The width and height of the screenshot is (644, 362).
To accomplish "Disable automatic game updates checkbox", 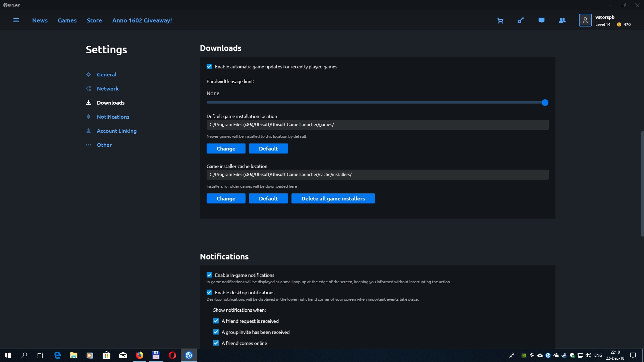I will [209, 66].
